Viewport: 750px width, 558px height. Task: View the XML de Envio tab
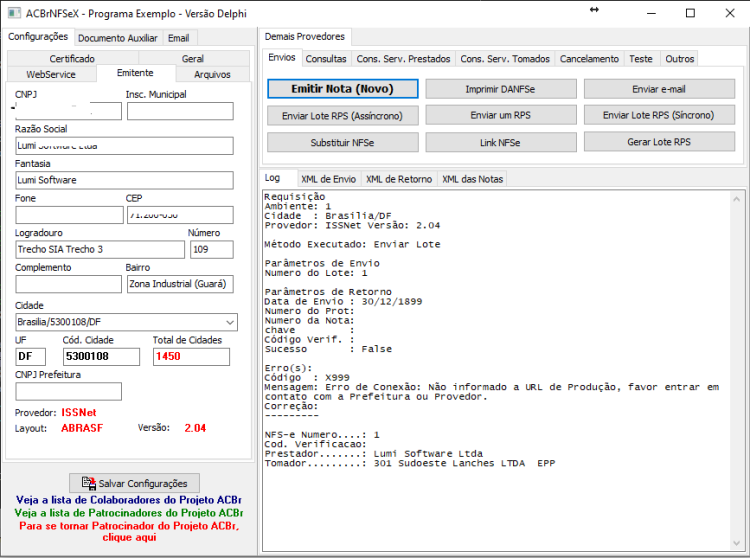(329, 179)
